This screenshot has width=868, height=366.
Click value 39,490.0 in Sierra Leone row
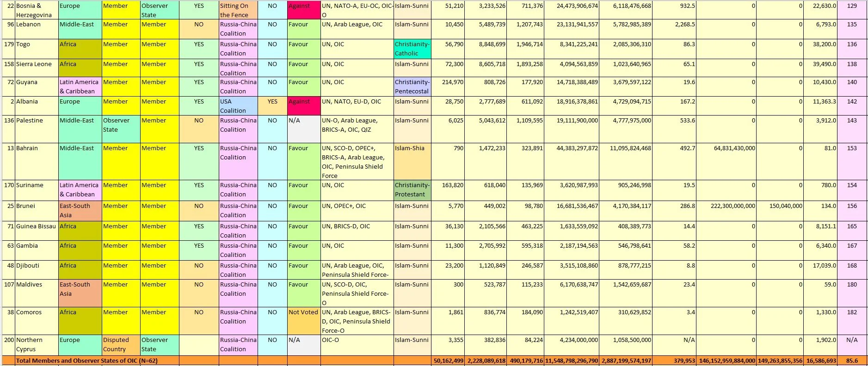click(x=820, y=68)
